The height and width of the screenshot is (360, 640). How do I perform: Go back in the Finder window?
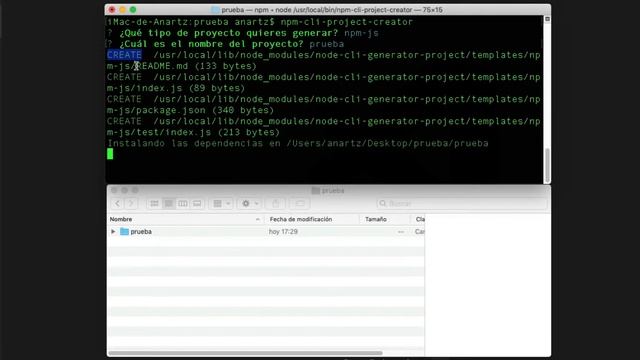click(118, 203)
